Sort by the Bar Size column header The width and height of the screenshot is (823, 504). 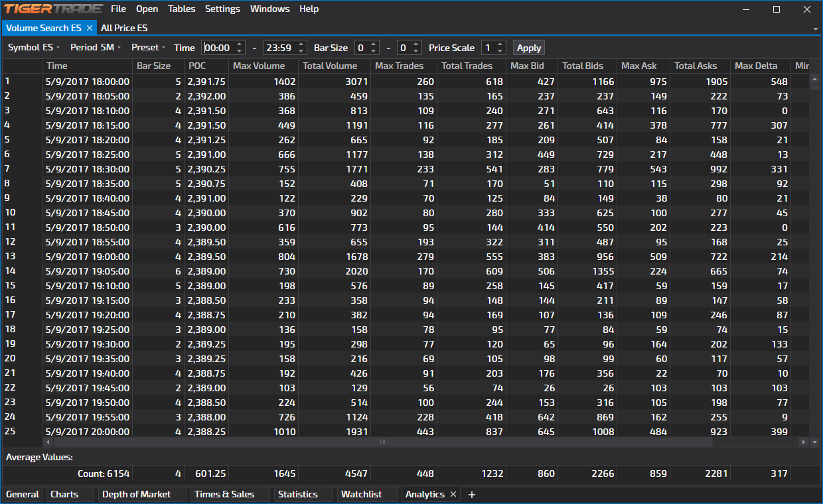coord(158,66)
